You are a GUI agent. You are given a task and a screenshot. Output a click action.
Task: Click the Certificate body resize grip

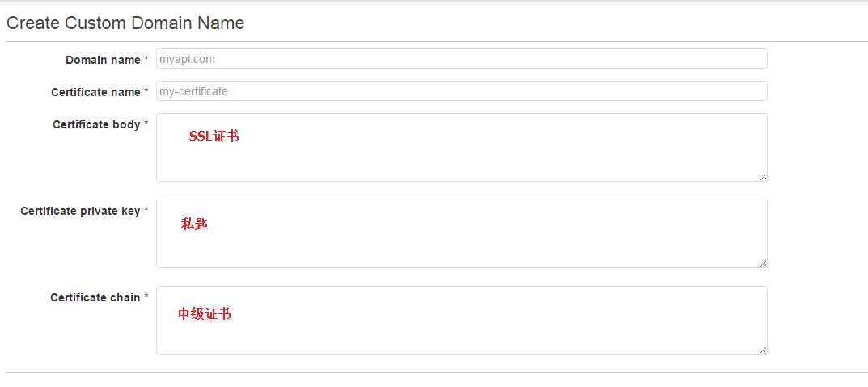tap(763, 177)
